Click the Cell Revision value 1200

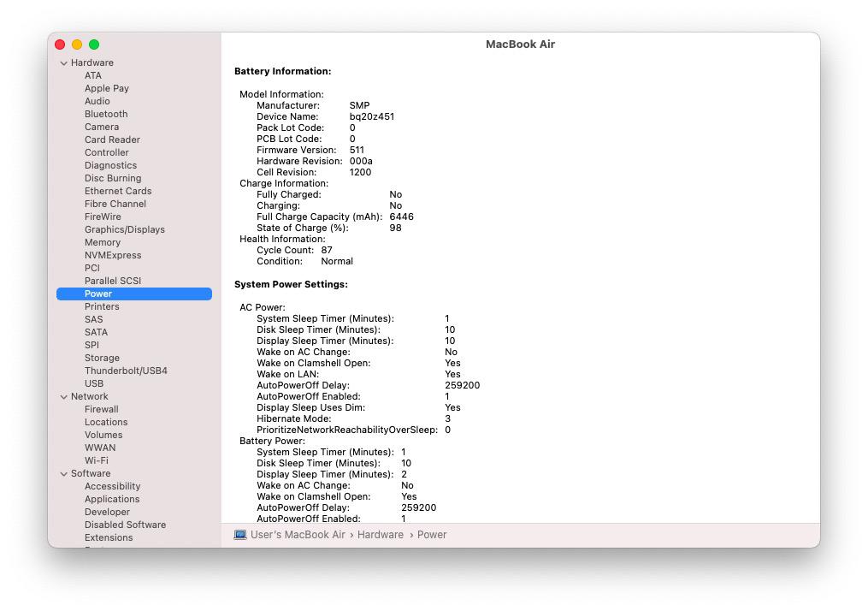360,172
